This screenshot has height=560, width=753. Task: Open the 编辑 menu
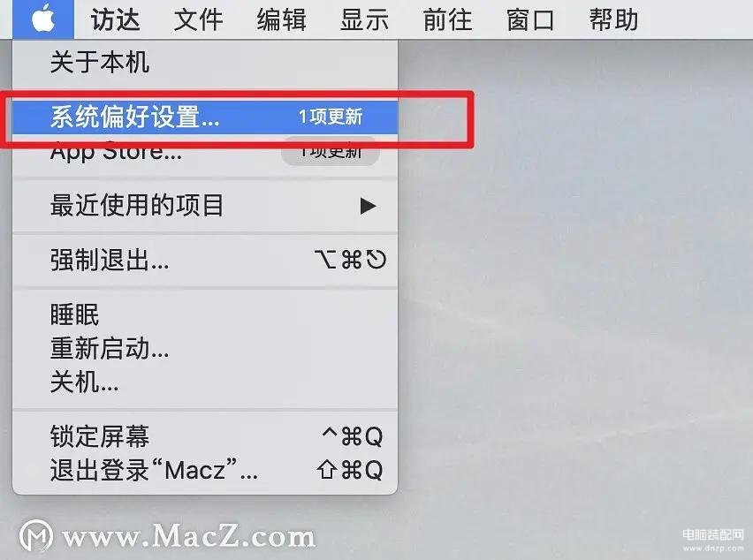click(281, 19)
